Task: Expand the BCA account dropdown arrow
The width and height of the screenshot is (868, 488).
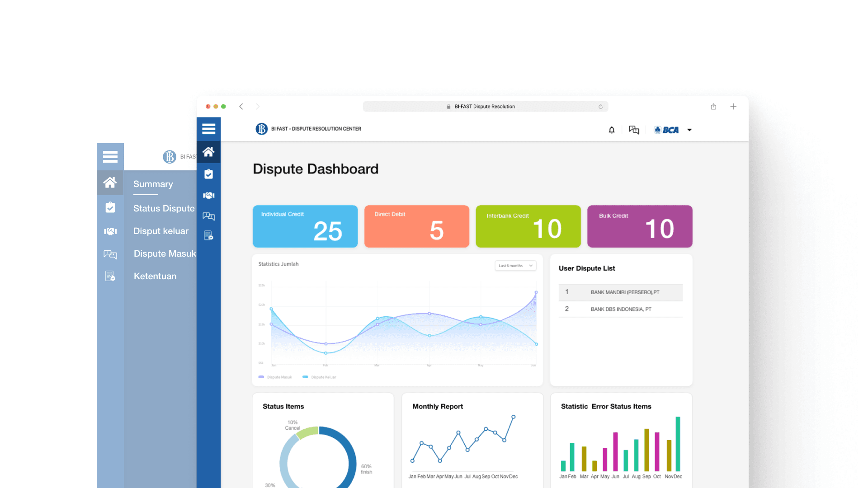Action: [x=689, y=130]
